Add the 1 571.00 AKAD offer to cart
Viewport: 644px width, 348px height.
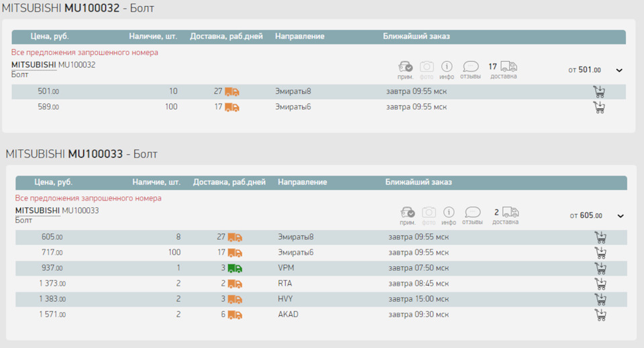pyautogui.click(x=600, y=315)
